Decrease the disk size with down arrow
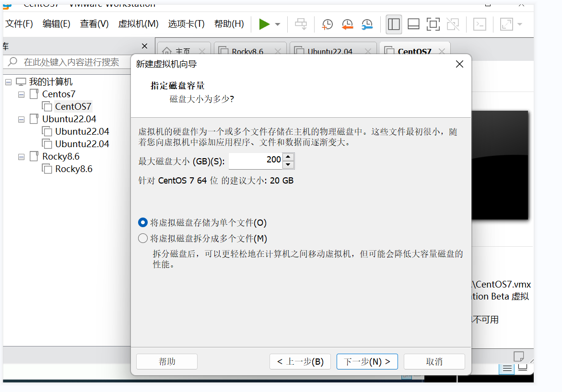Viewport: 562px width, 392px height. tap(288, 164)
